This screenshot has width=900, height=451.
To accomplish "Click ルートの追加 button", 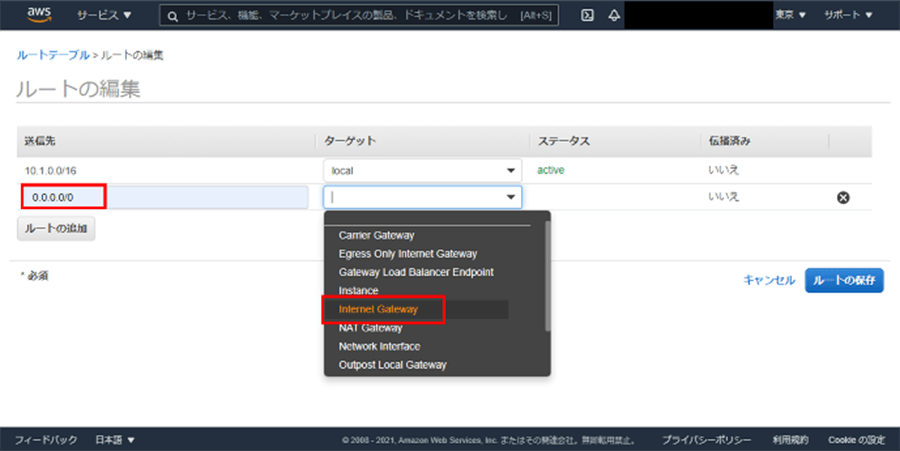I will tap(56, 229).
